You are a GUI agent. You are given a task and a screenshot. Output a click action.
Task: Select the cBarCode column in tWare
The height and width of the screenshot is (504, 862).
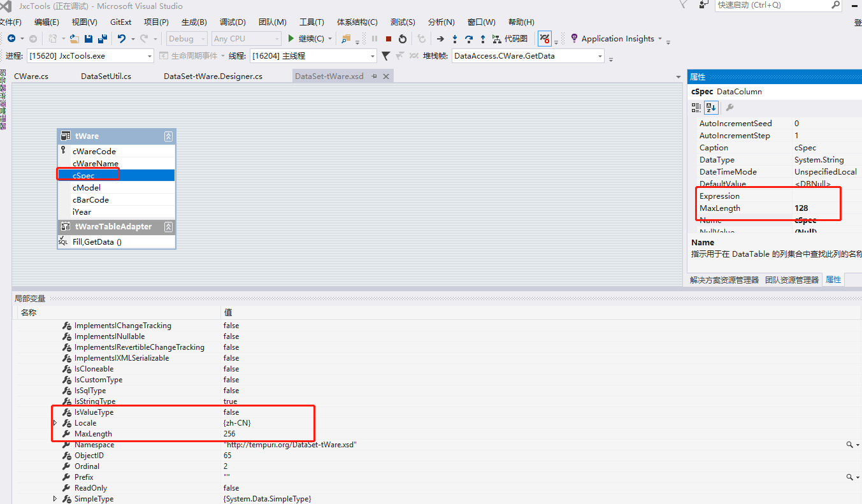[x=116, y=200]
